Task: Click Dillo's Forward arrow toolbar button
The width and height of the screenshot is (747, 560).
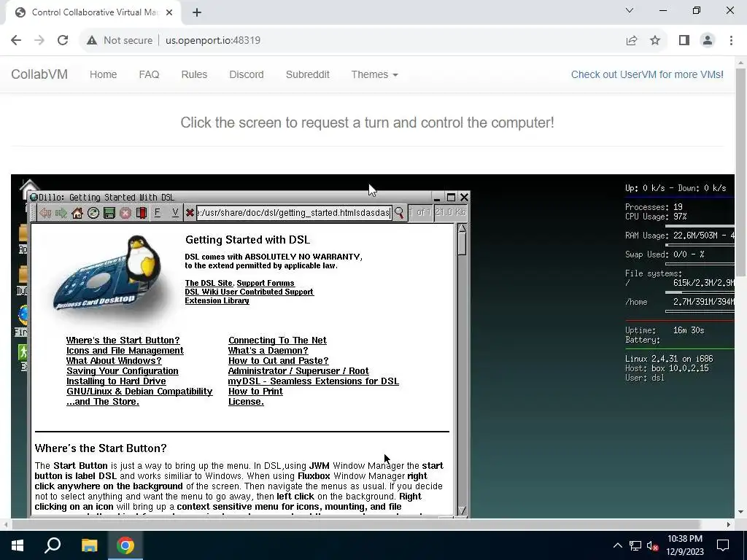Action: point(61,213)
